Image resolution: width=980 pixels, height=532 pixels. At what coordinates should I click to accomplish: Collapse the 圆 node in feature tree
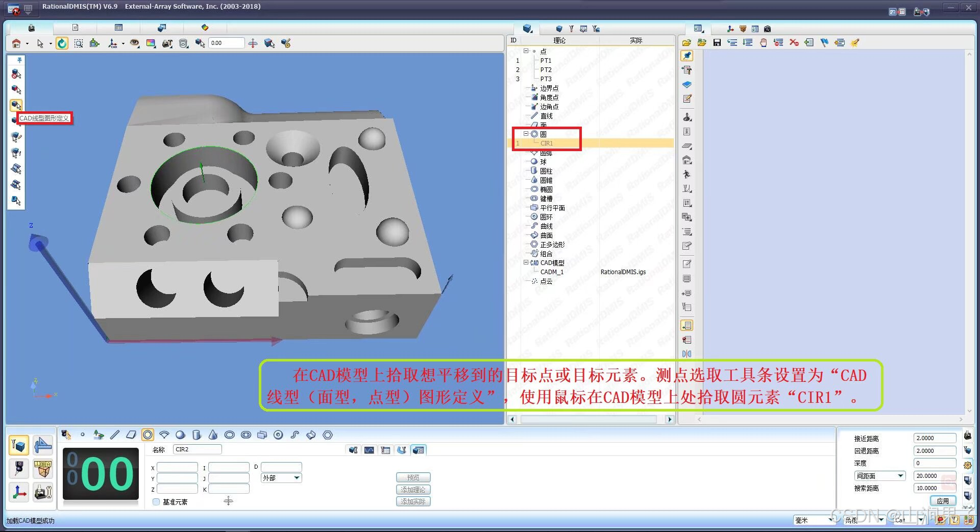point(526,134)
